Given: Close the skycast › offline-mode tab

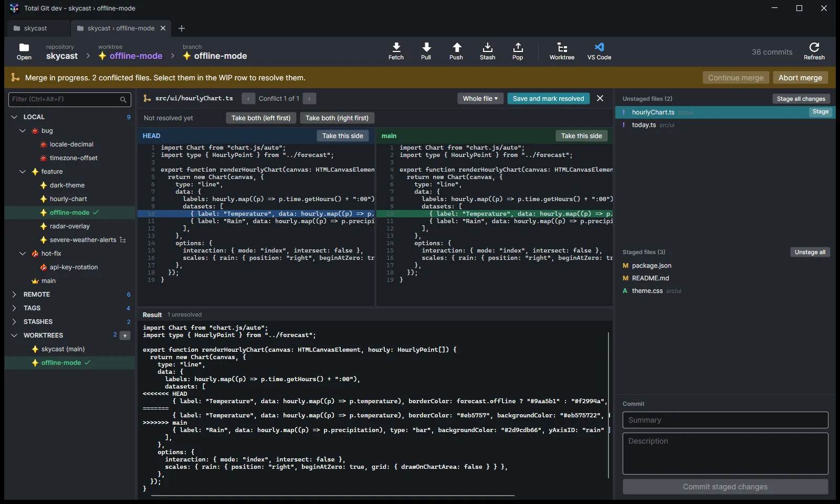Looking at the screenshot, I should point(163,28).
